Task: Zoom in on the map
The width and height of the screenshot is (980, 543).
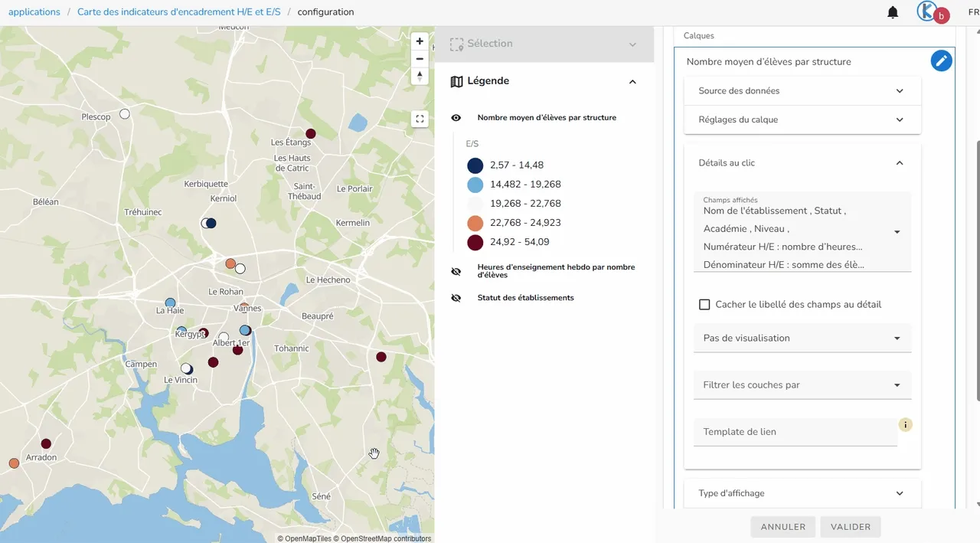Action: point(420,41)
